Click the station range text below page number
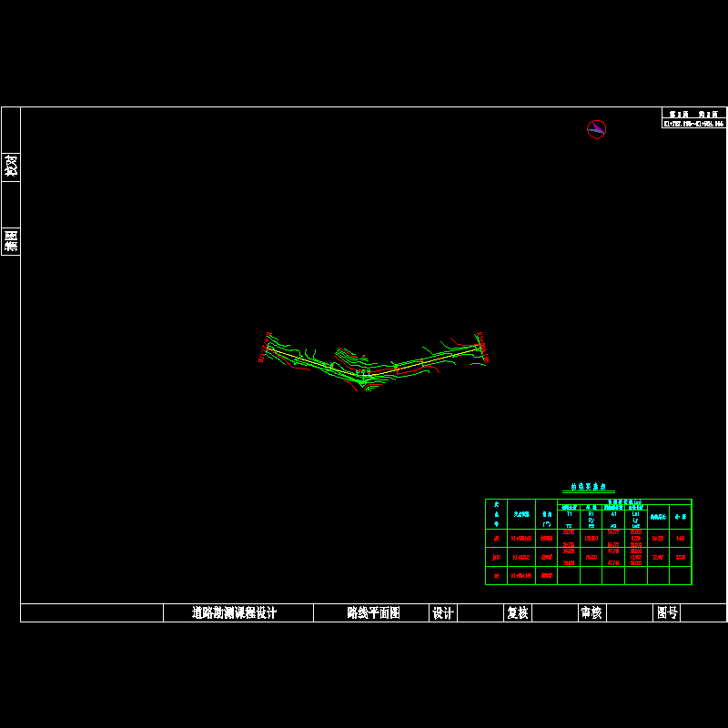The image size is (728, 728). coord(694,123)
